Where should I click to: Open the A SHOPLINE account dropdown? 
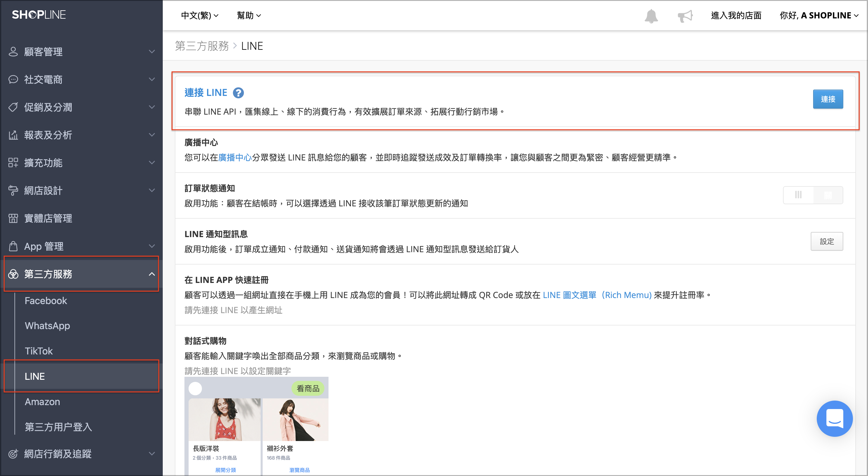pyautogui.click(x=819, y=15)
